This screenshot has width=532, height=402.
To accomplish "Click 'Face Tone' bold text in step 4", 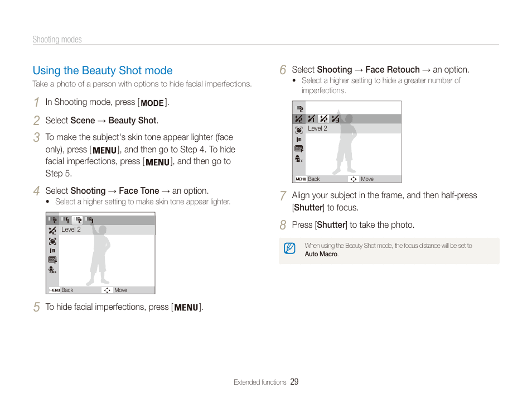I will click(139, 190).
